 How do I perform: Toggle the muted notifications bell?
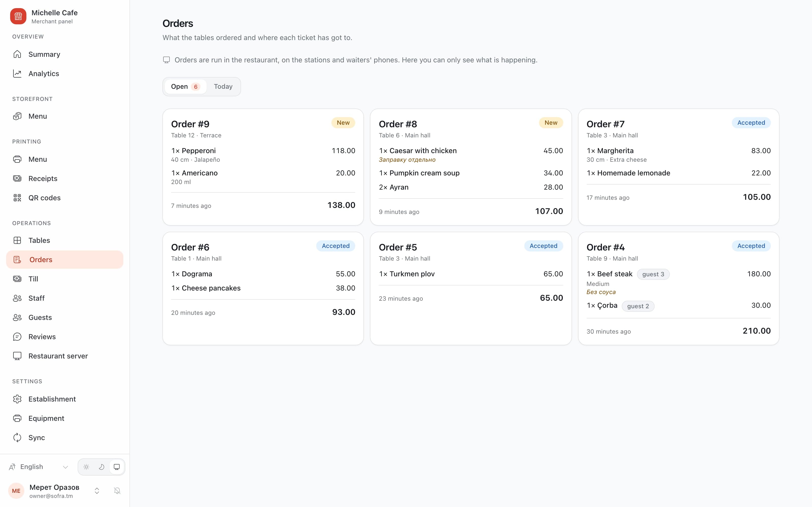tap(117, 491)
